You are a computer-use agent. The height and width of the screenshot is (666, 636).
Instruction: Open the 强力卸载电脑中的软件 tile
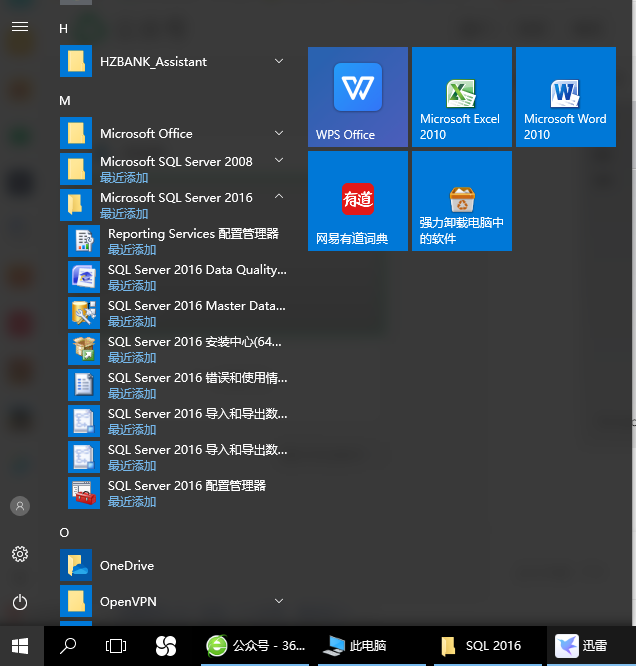point(462,201)
